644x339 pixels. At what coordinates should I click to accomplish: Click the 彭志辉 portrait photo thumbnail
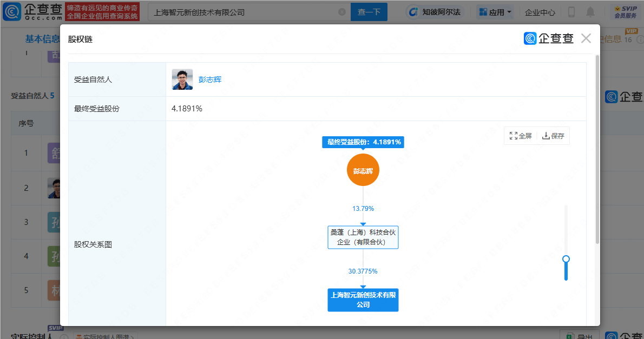coord(182,79)
